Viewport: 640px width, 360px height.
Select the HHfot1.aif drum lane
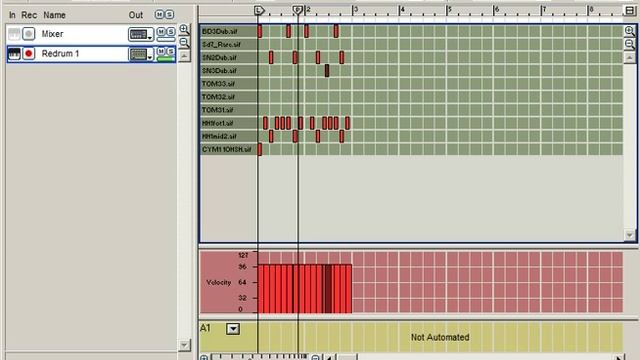[229, 123]
